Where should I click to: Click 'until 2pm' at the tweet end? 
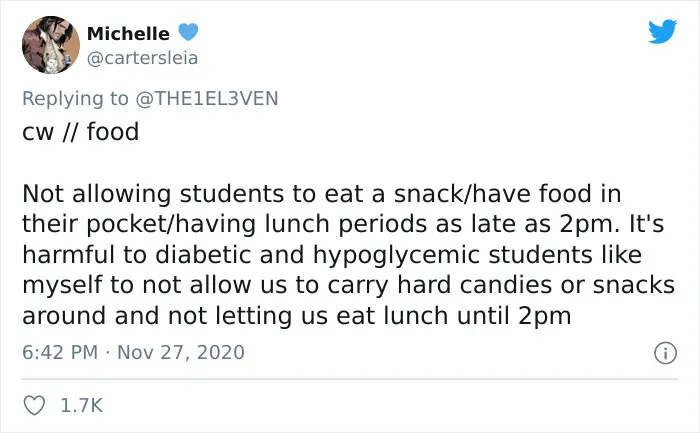[514, 316]
